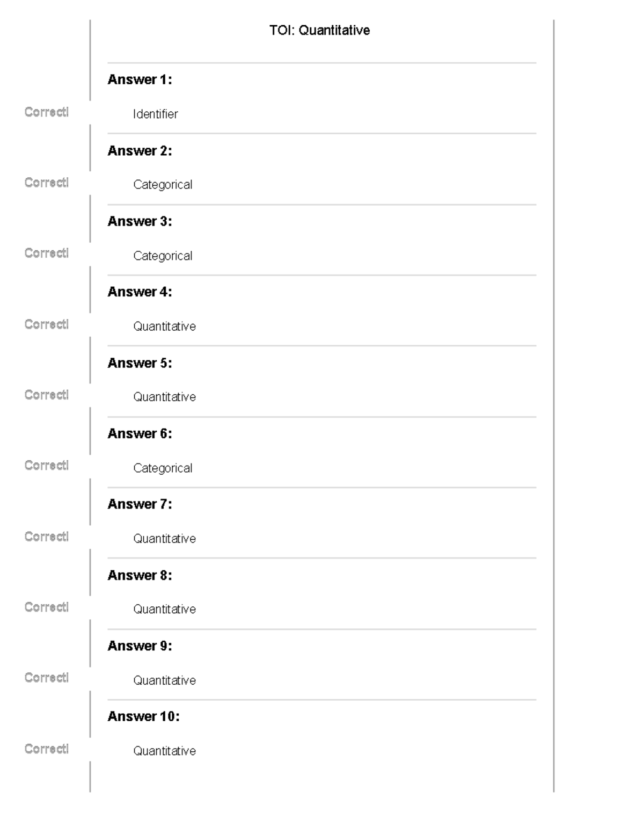Select the 'Answer 4:' heading

(140, 292)
